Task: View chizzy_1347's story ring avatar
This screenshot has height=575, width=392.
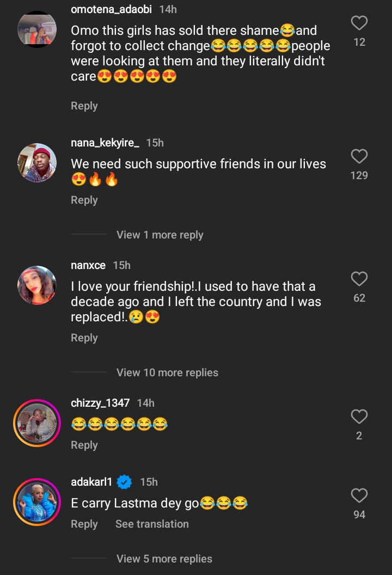Action: point(37,423)
